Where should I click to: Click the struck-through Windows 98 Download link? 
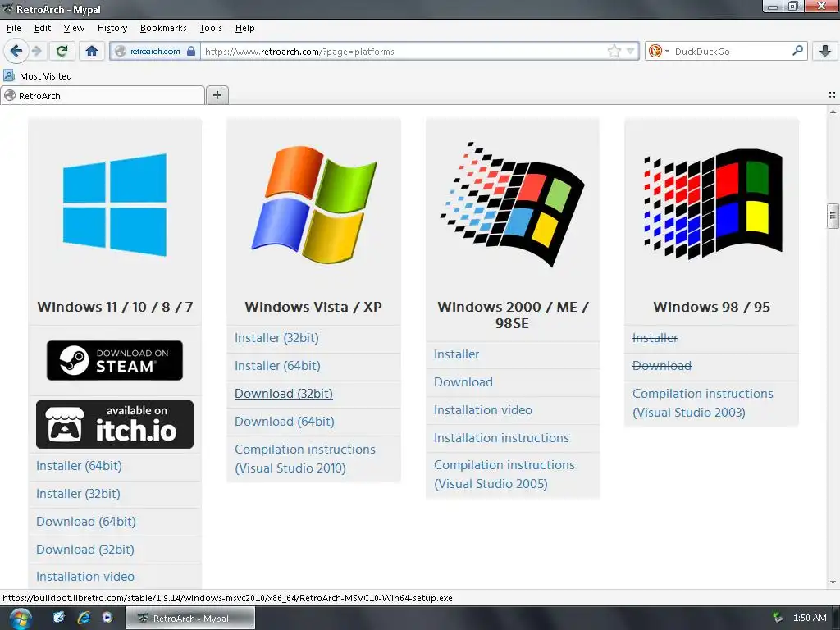click(x=662, y=366)
